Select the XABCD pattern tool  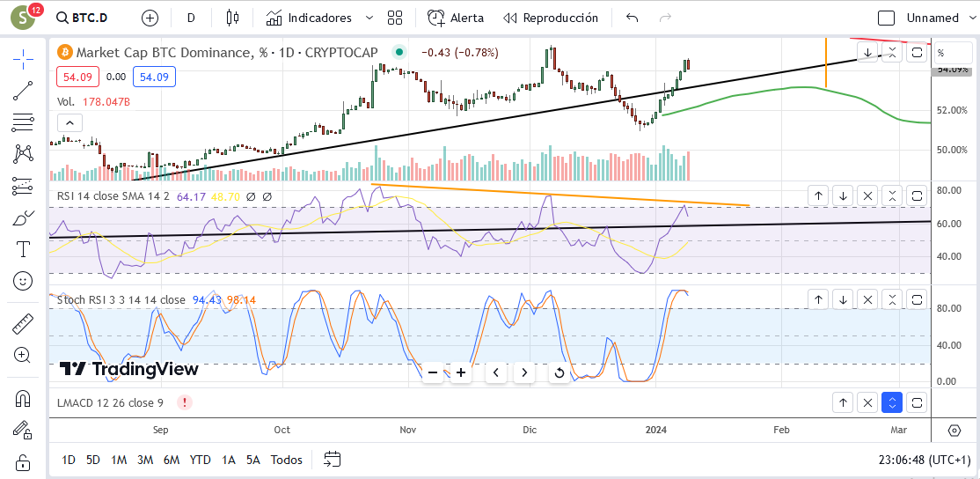coord(23,152)
